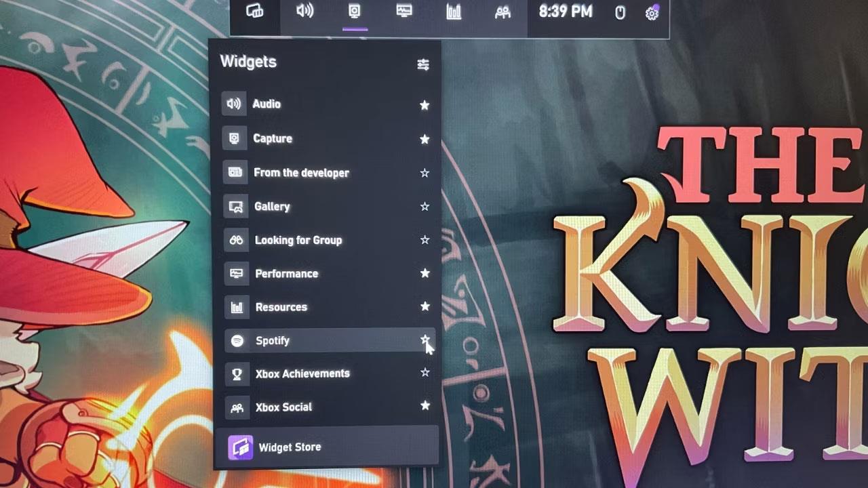Favorite the Looking for Group star
The width and height of the screenshot is (868, 488).
425,240
